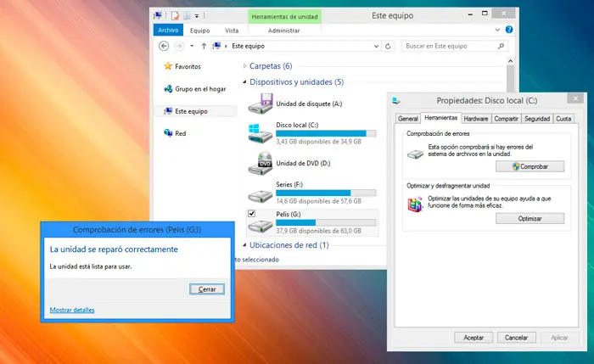Refresh the Este equipo view
Image resolution: width=594 pixels, height=364 pixels.
click(x=388, y=46)
